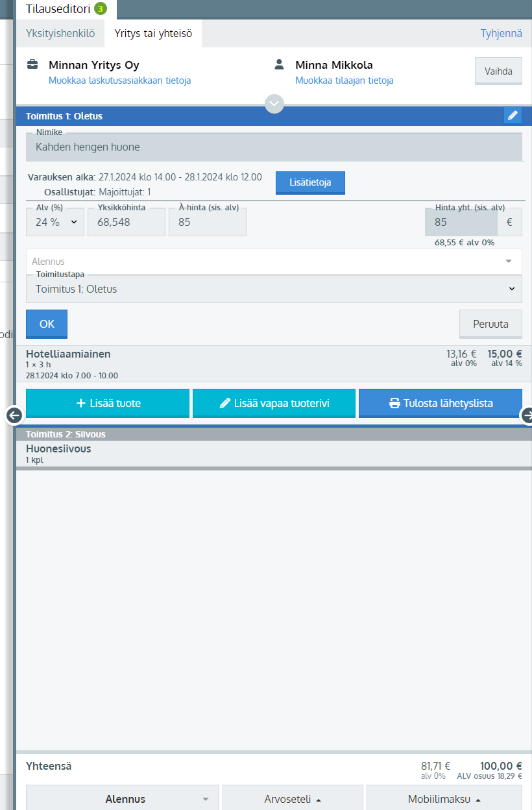This screenshot has height=810, width=532.
Task: Click the right arrow circle icon
Action: 526,415
